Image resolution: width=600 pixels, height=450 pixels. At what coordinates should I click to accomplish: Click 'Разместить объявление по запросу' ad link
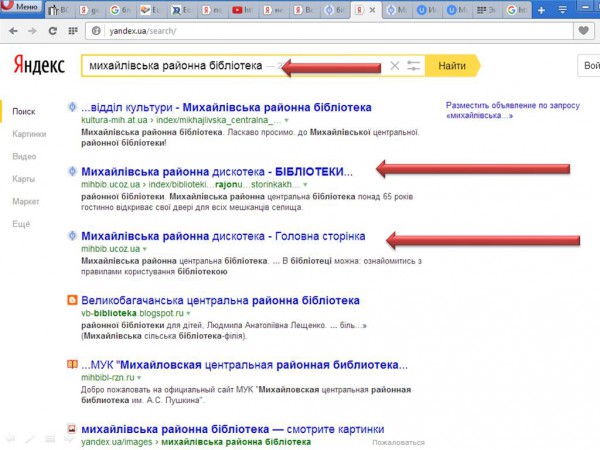(x=513, y=110)
